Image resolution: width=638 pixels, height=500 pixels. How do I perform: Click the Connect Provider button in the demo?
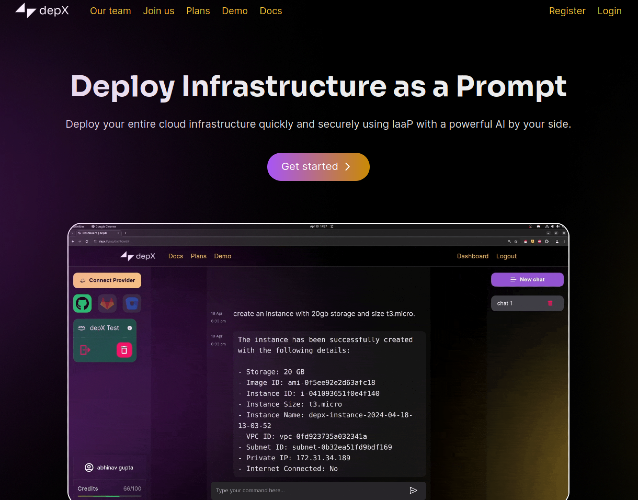coord(107,280)
